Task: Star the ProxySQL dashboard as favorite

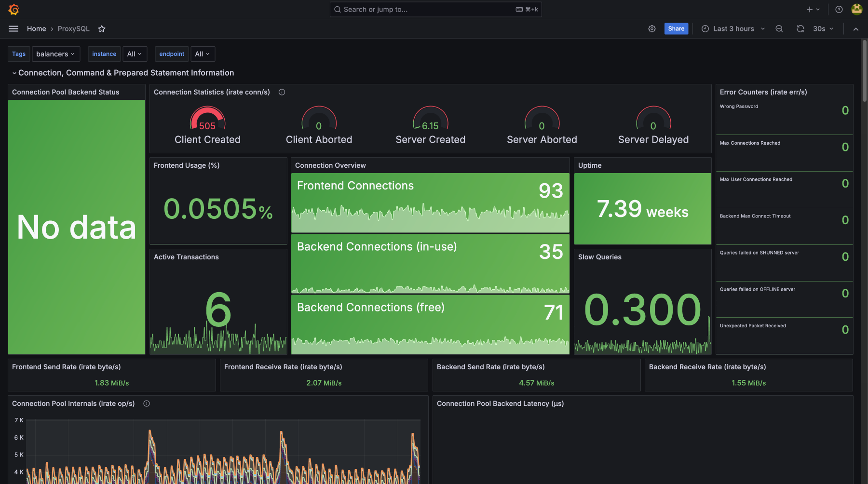Action: (x=102, y=29)
